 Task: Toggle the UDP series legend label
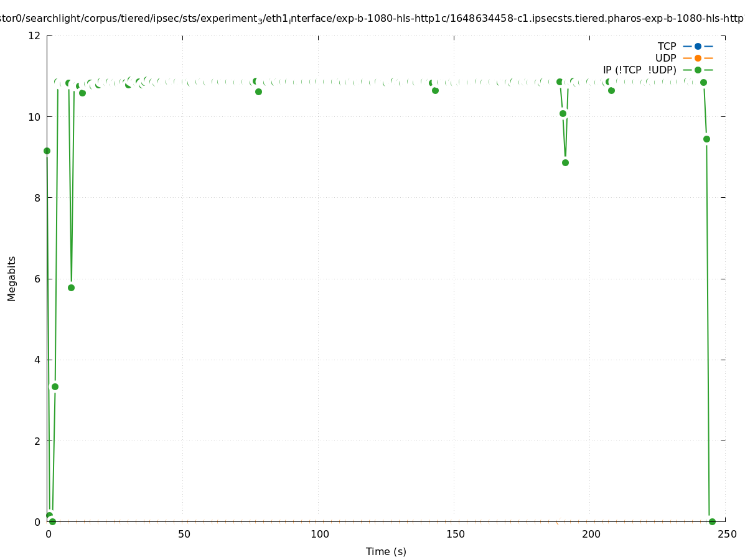pyautogui.click(x=665, y=58)
